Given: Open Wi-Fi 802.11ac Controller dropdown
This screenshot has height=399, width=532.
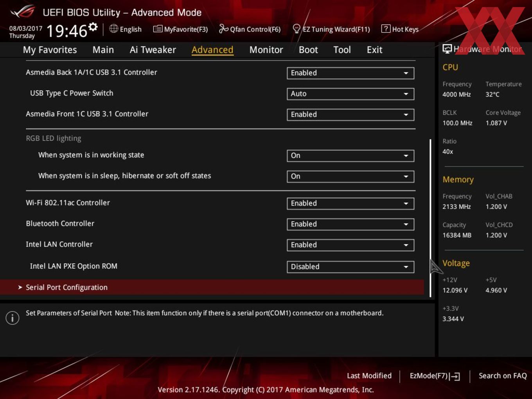Looking at the screenshot, I should 350,203.
